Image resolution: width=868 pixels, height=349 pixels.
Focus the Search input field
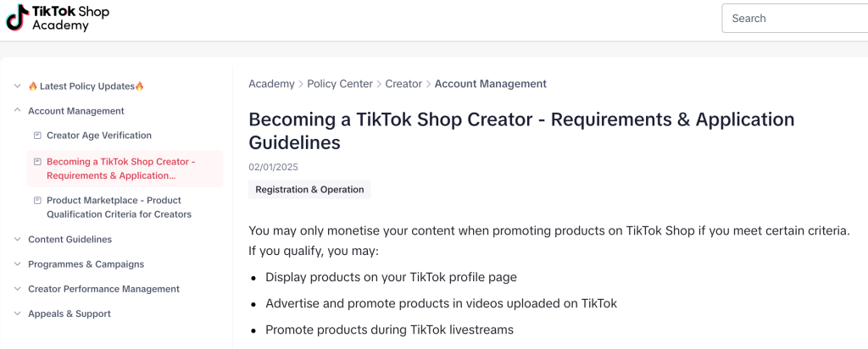[x=795, y=19]
